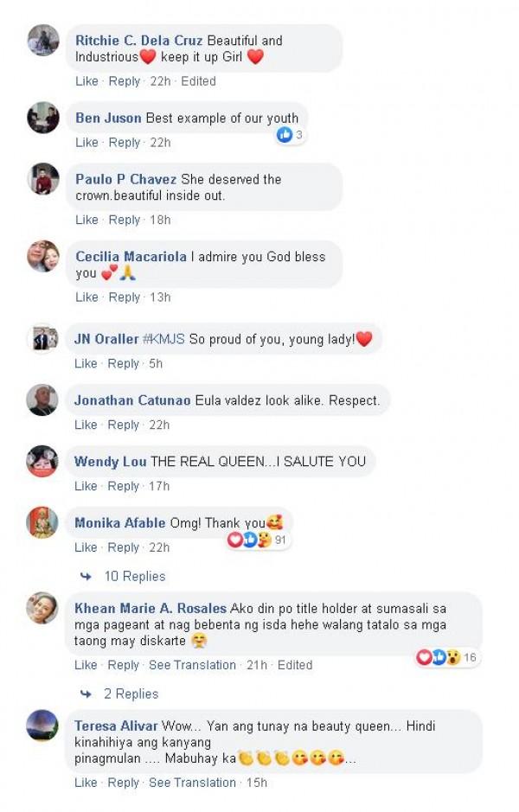The width and height of the screenshot is (519, 812).
Task: Click Cecilia Macariola's profile photo
Action: [43, 256]
